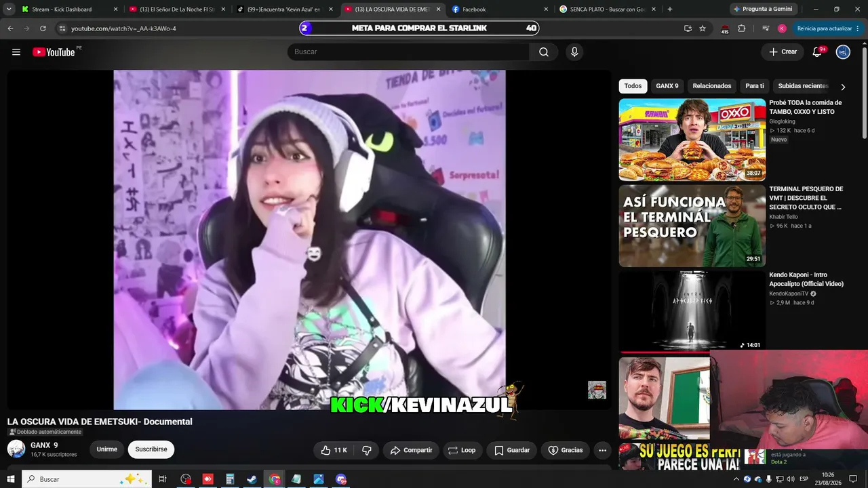
Task: Open the OXXO food review video thumbnail
Action: pyautogui.click(x=692, y=140)
